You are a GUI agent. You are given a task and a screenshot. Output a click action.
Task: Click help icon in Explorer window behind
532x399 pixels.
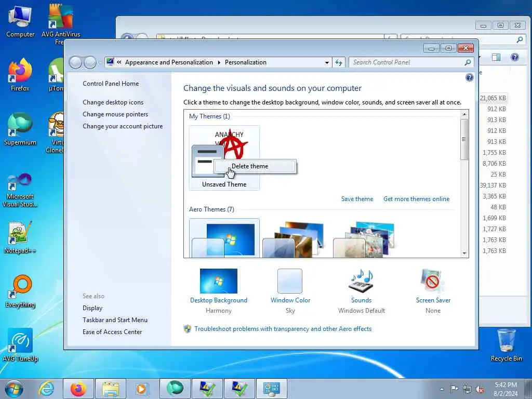coord(515,57)
